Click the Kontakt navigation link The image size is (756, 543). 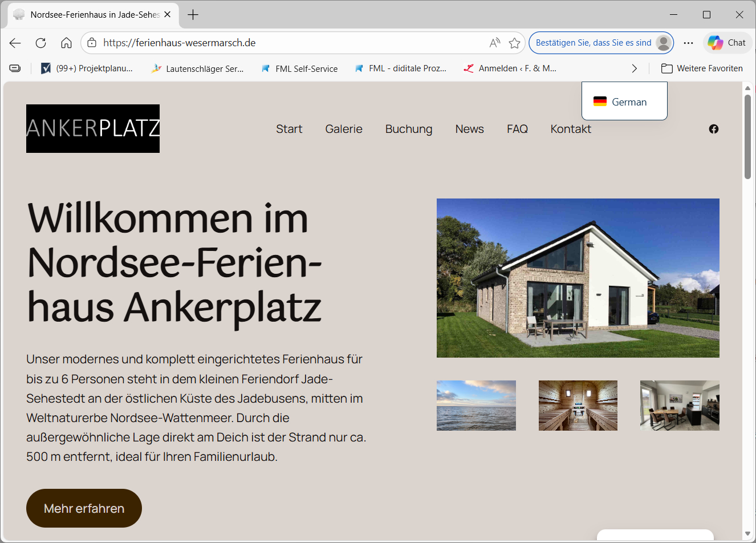570,129
